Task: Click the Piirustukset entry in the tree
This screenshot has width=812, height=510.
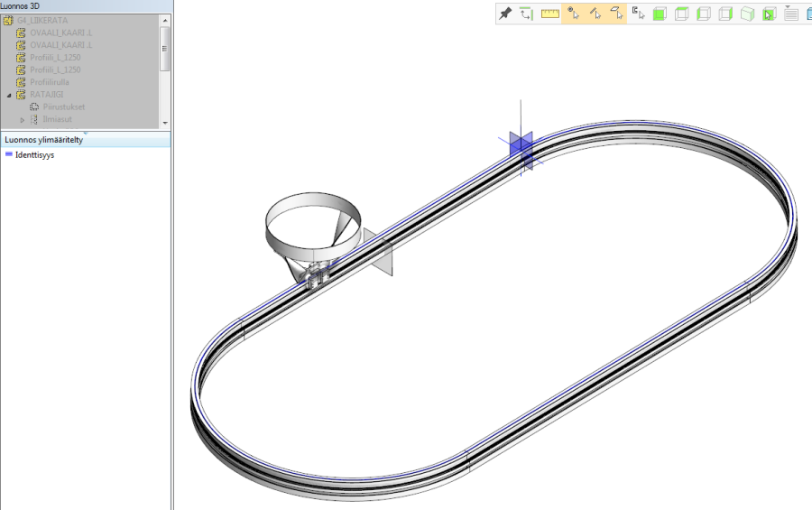Action: click(63, 107)
